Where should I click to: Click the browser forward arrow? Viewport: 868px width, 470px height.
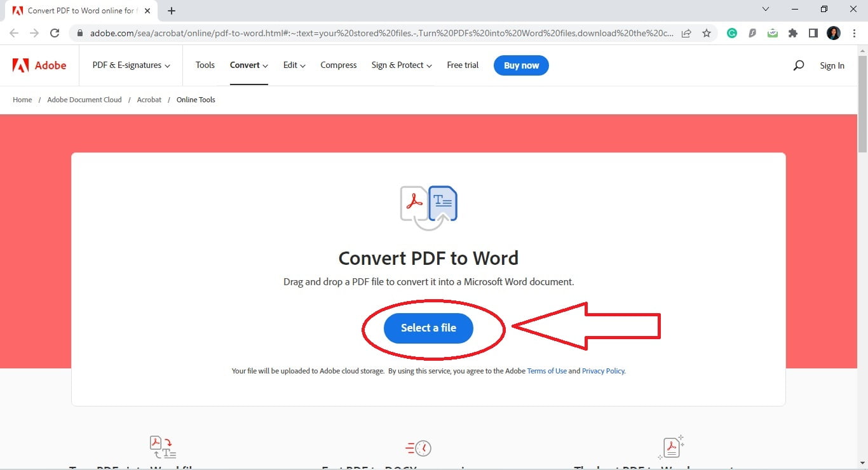tap(34, 33)
